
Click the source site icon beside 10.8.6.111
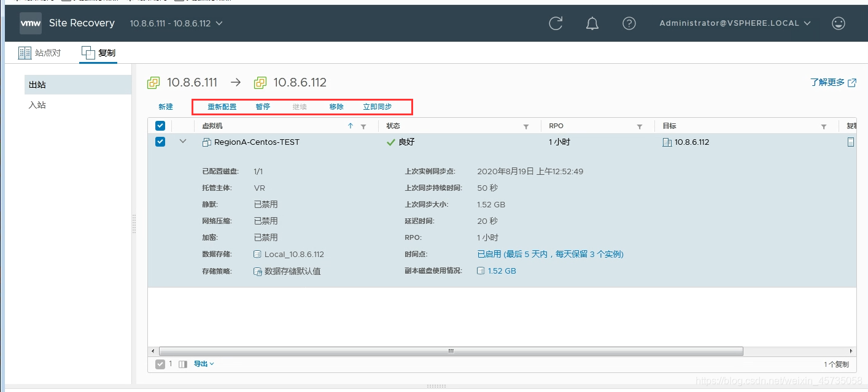tap(153, 83)
